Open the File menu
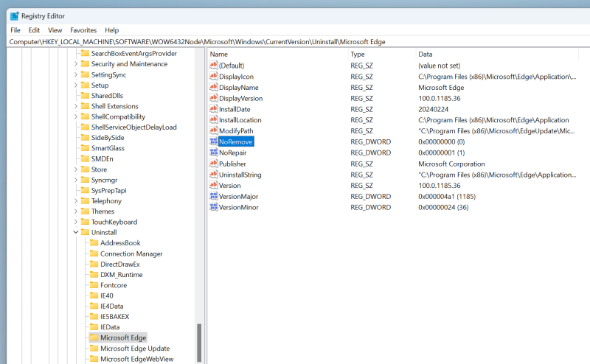The width and height of the screenshot is (590, 364). [15, 30]
